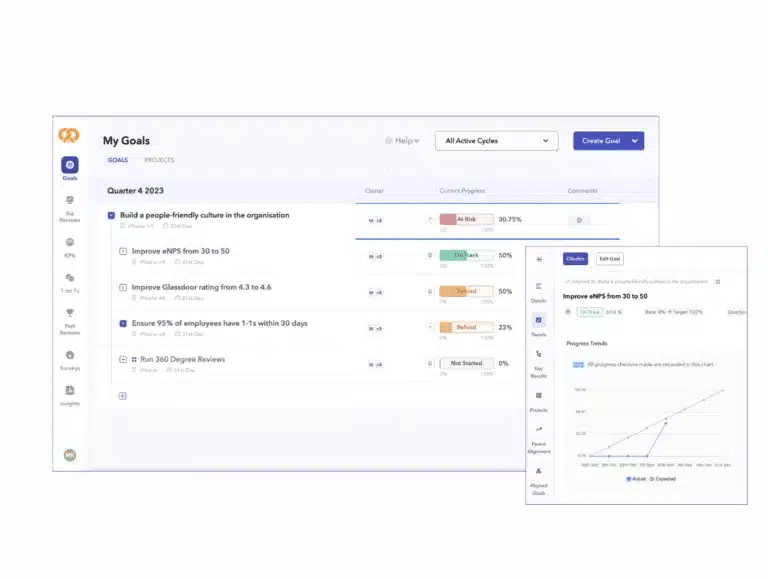This screenshot has height=579, width=768.
Task: Click the status icon left of On Track badge
Action: 568,312
